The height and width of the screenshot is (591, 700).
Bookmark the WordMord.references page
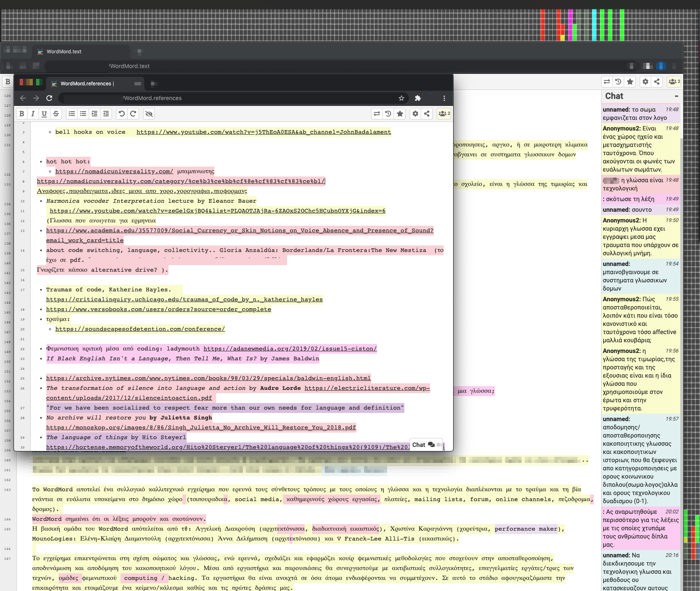[401, 98]
